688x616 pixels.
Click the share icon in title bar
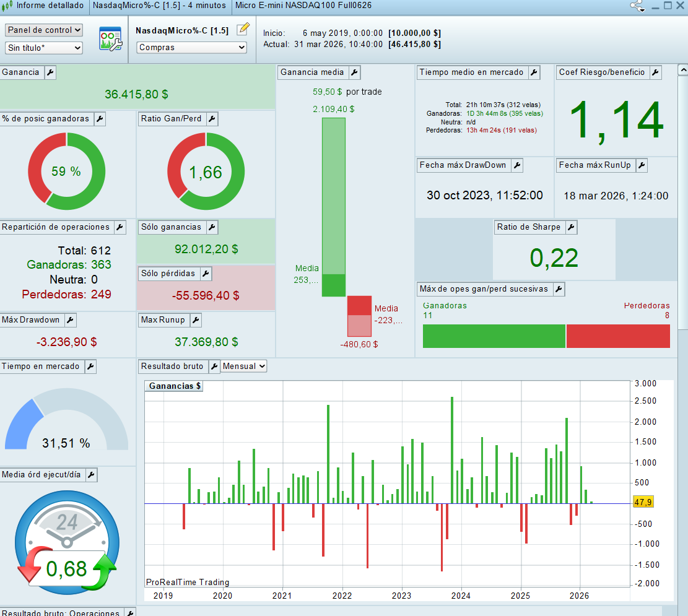coord(637,6)
